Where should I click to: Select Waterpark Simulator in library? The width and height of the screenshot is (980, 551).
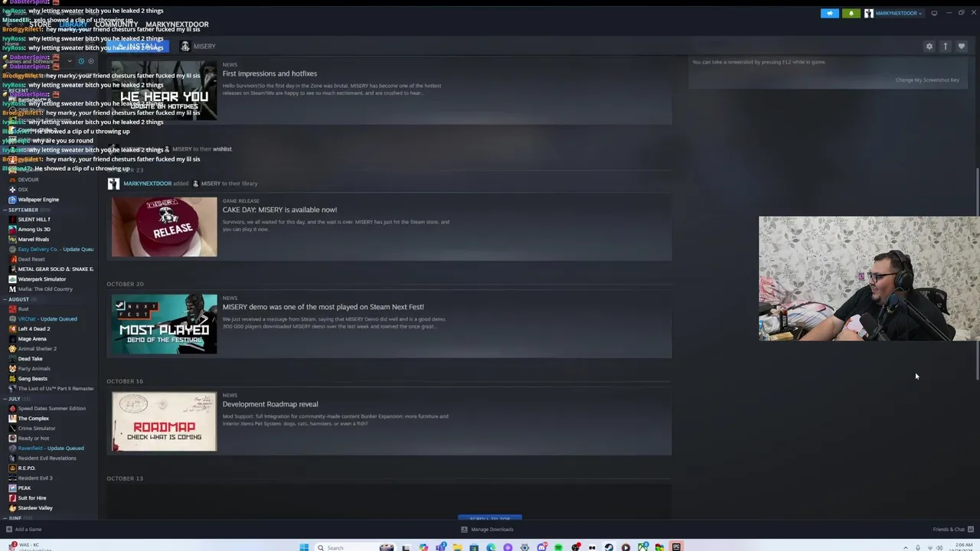(41, 279)
